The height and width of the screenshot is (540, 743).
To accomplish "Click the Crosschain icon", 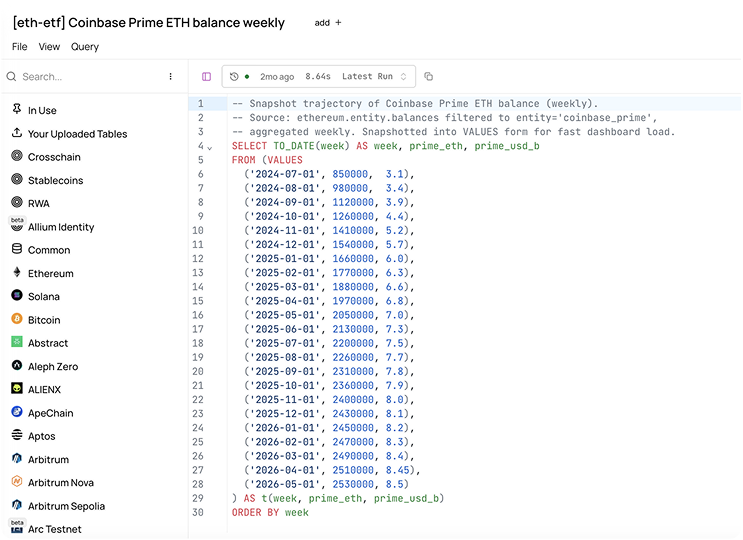I will tap(17, 156).
